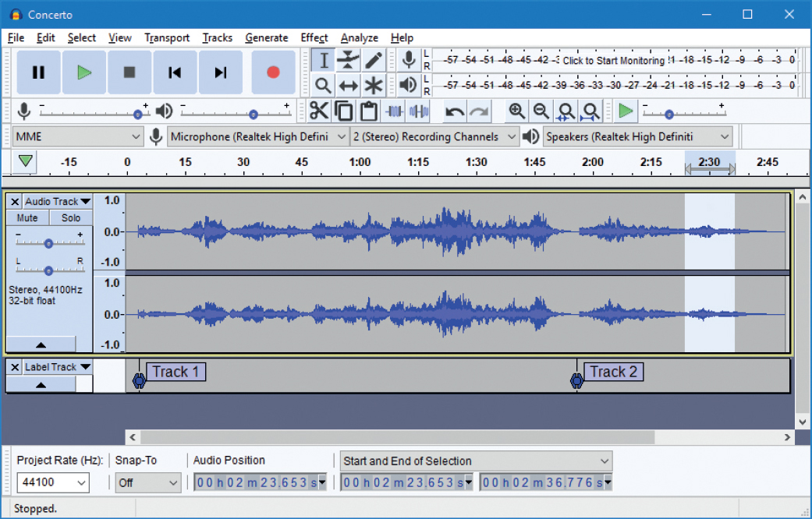Click the Pause transport button
Image resolution: width=812 pixels, height=519 pixels.
[38, 72]
